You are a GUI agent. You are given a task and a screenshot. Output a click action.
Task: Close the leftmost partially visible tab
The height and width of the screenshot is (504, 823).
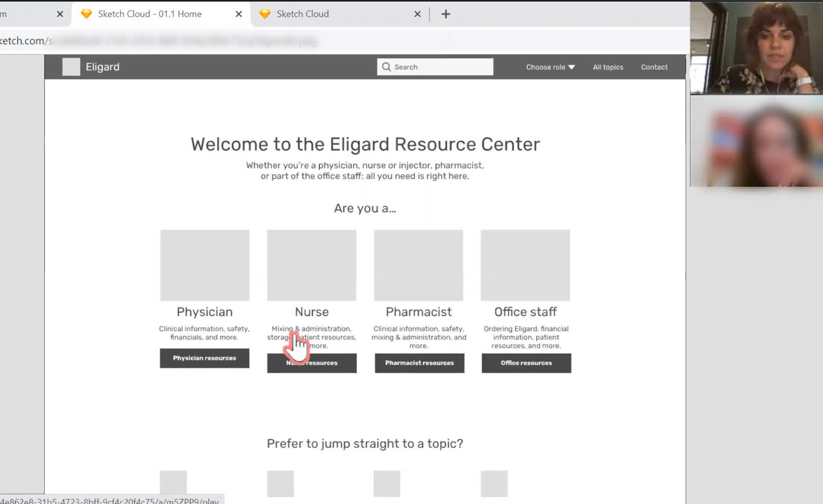tap(60, 14)
